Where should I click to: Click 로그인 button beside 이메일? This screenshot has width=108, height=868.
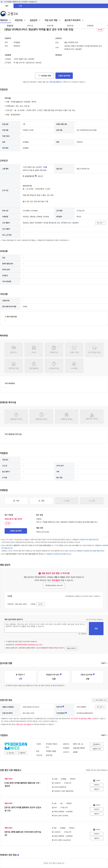pos(40,604)
